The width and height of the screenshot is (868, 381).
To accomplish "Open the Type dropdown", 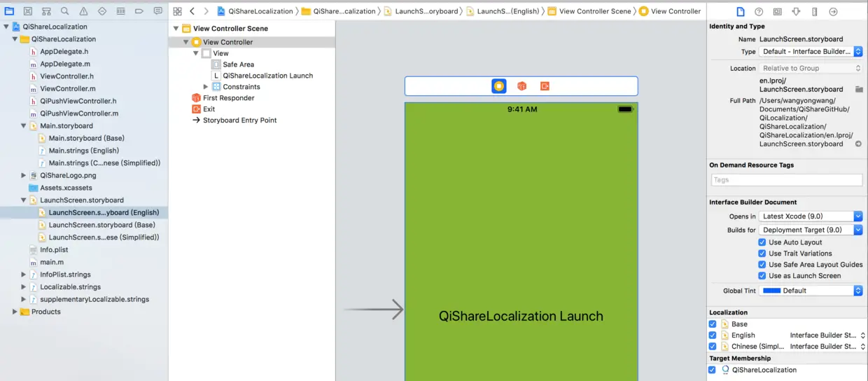I will click(x=811, y=52).
